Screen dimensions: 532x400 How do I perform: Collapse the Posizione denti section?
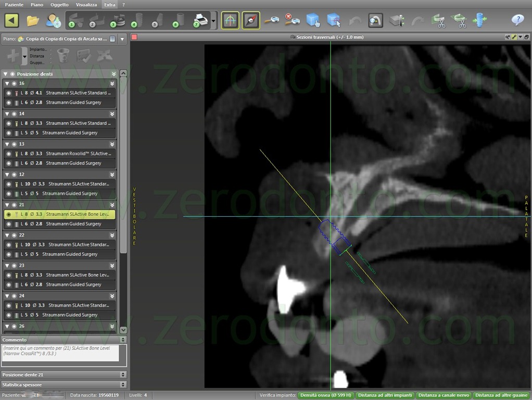[x=5, y=73]
